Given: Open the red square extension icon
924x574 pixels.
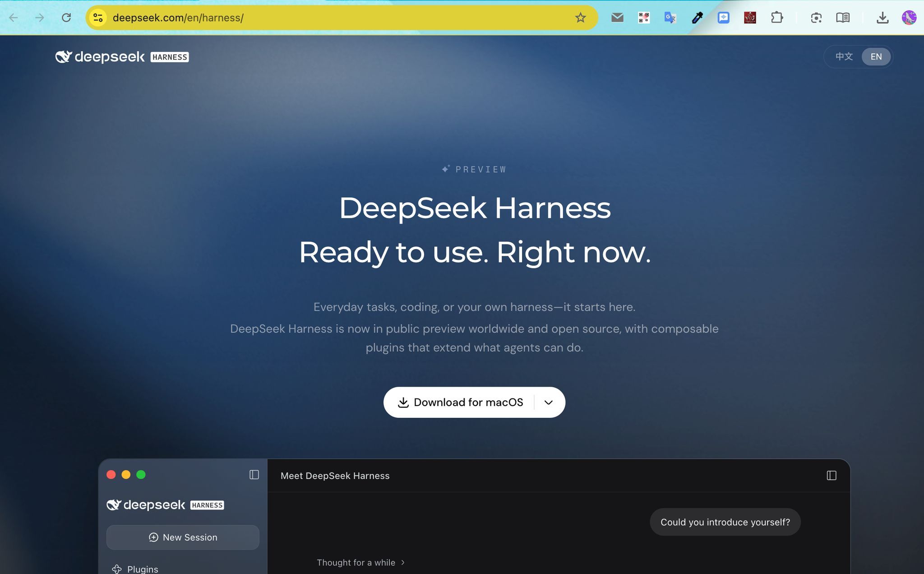Looking at the screenshot, I should (750, 18).
